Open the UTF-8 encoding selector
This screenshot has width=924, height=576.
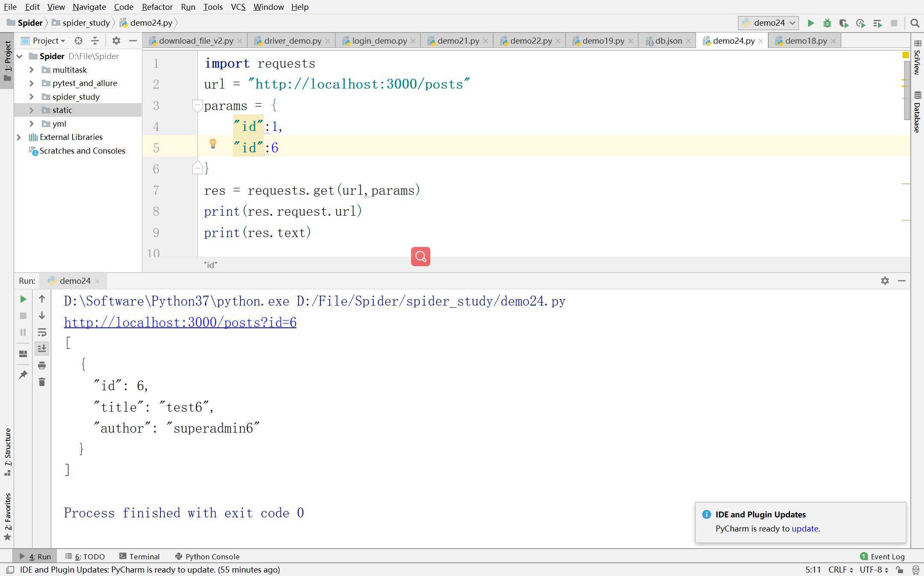[x=874, y=570]
